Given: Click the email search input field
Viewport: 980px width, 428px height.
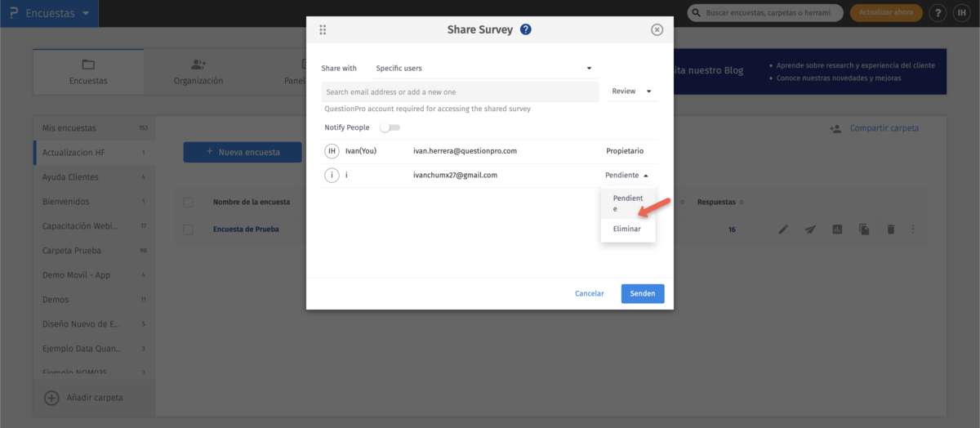Looking at the screenshot, I should (460, 91).
